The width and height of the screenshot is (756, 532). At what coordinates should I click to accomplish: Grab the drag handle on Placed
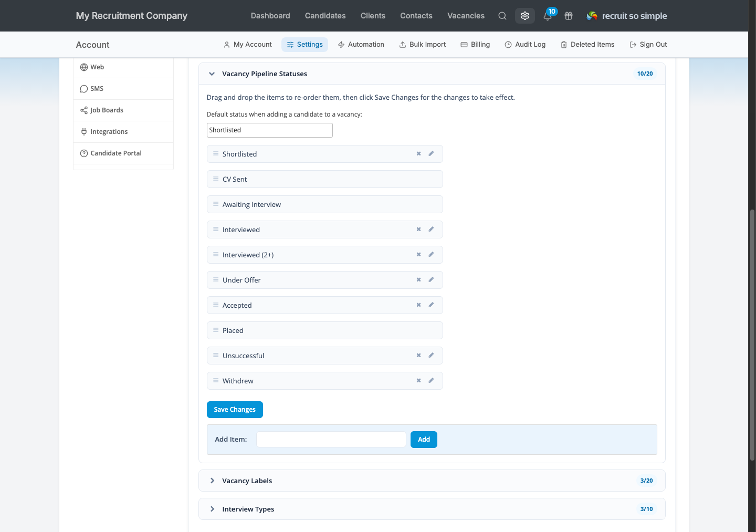pyautogui.click(x=216, y=330)
